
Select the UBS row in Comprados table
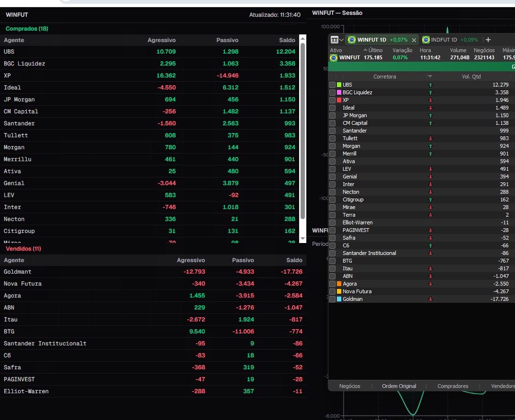pyautogui.click(x=149, y=52)
